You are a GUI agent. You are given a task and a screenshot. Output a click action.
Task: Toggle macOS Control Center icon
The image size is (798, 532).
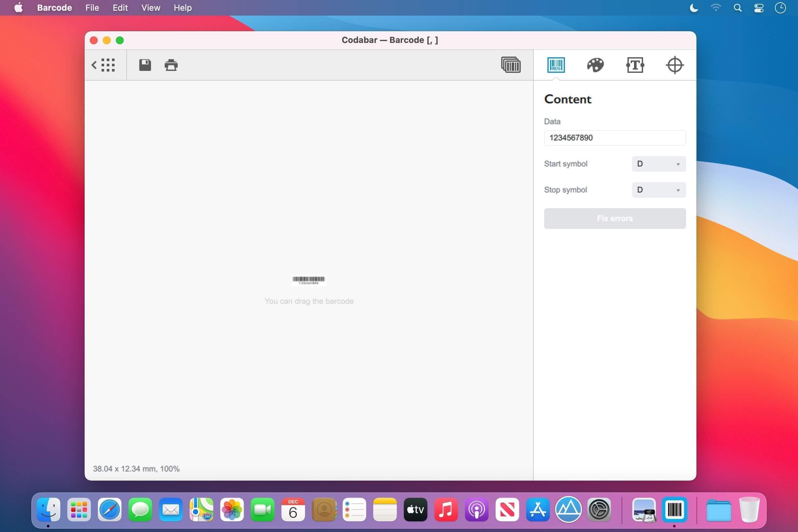pos(759,8)
